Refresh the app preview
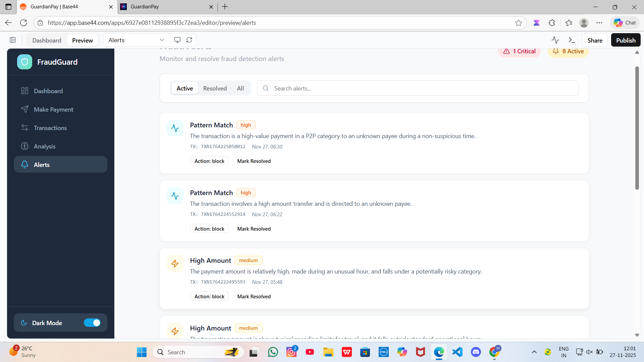 (x=189, y=40)
